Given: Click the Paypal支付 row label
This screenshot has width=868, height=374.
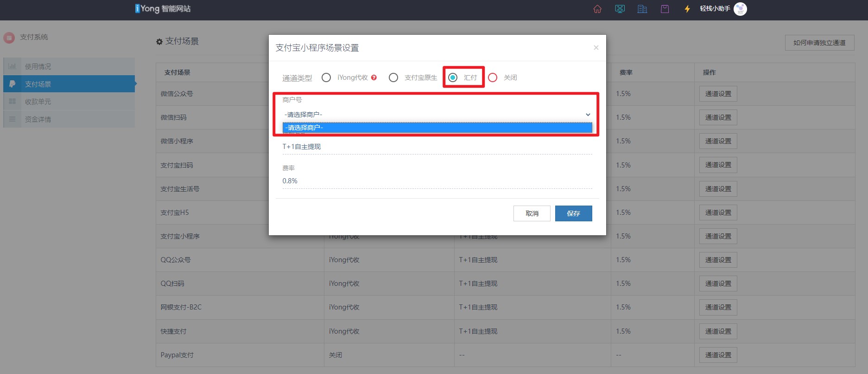Looking at the screenshot, I should (177, 355).
